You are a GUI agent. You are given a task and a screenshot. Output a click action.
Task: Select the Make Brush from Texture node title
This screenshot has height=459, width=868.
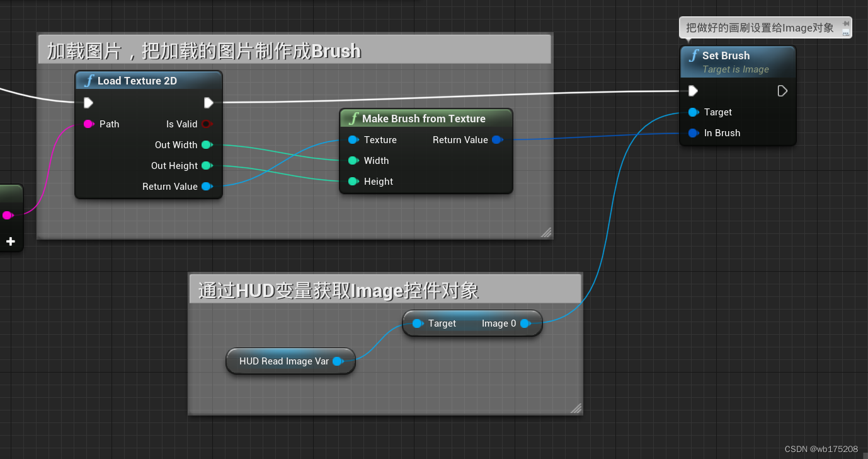coord(424,119)
